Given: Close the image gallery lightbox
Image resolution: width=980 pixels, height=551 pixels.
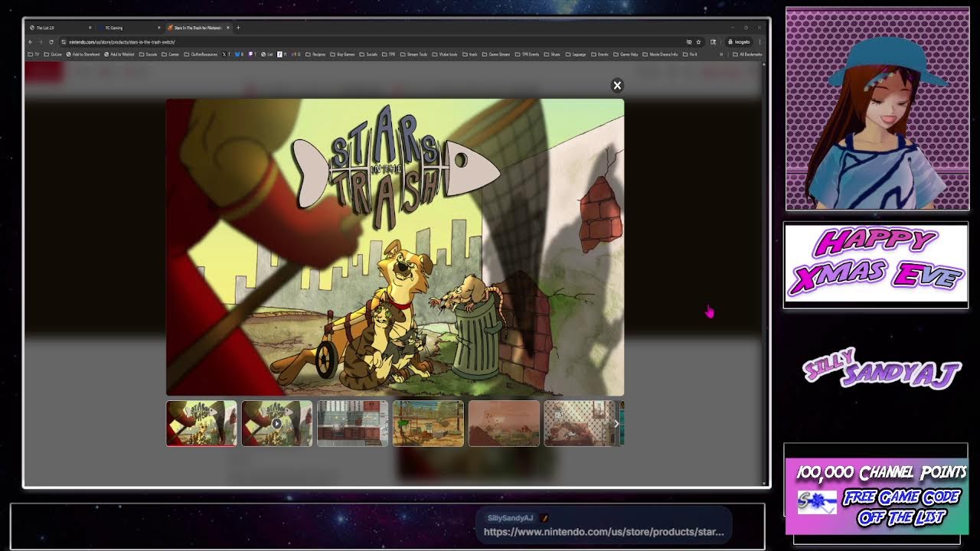Looking at the screenshot, I should 617,85.
